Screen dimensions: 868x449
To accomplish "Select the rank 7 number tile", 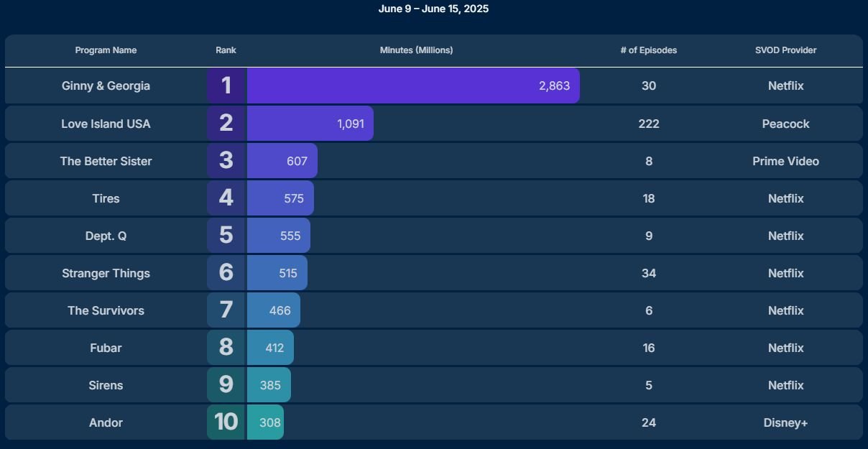I will pyautogui.click(x=226, y=310).
